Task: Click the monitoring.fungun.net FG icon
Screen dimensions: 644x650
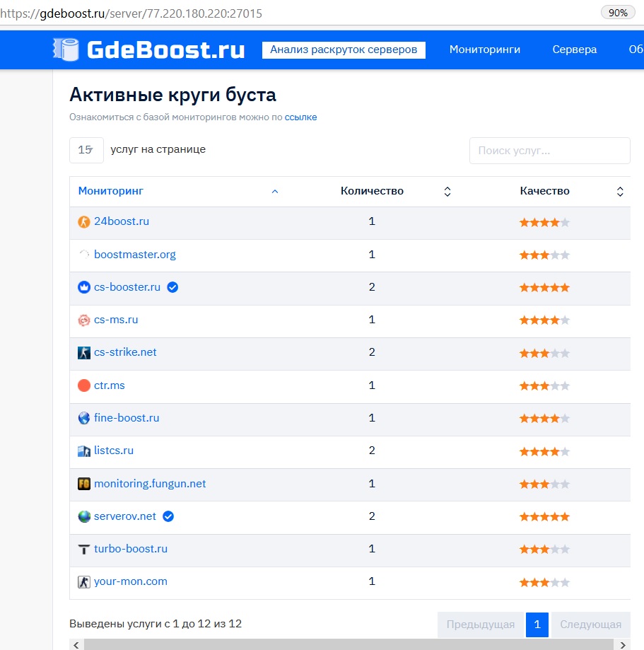Action: 84,483
